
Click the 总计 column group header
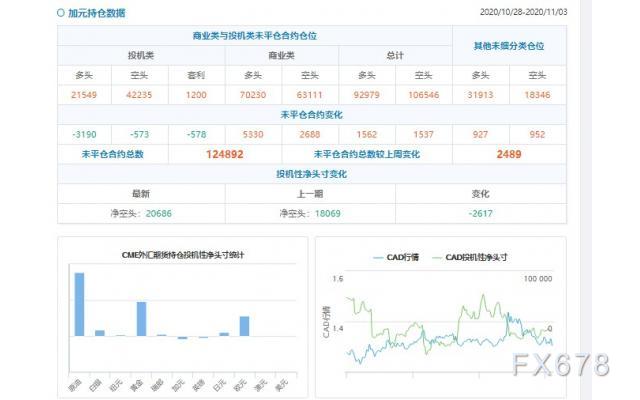coord(395,56)
